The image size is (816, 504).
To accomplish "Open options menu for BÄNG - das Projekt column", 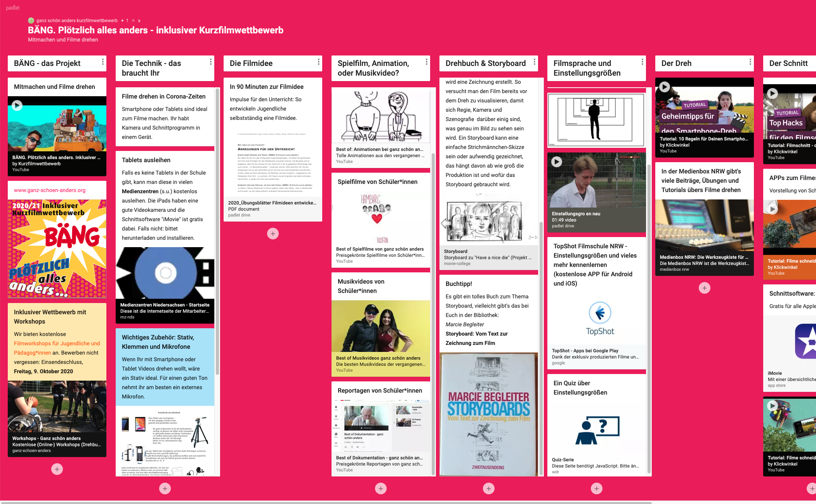I will pyautogui.click(x=102, y=62).
